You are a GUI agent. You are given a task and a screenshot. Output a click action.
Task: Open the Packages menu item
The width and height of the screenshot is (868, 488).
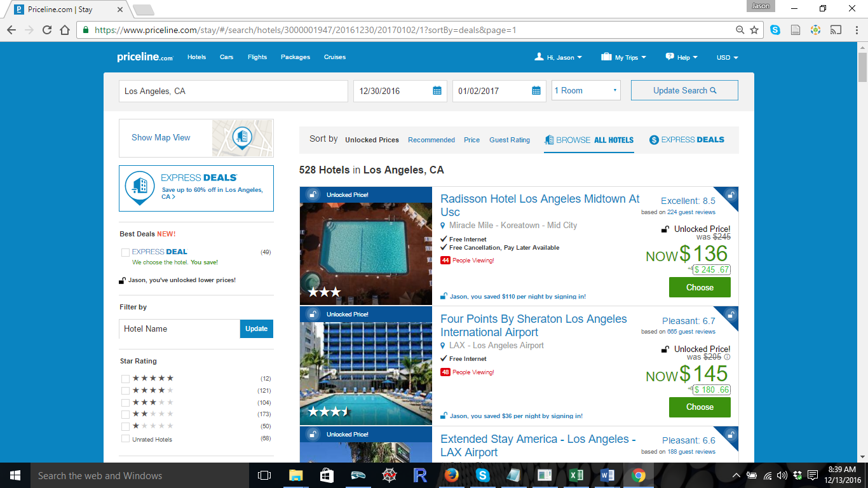click(x=295, y=57)
